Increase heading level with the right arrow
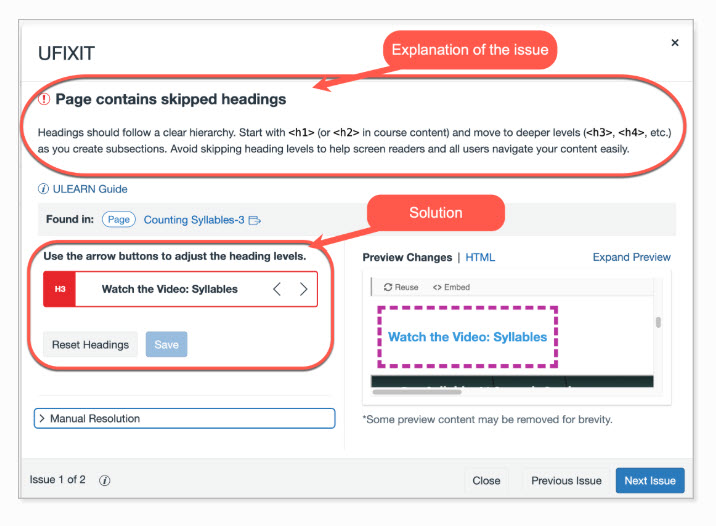This screenshot has width=716, height=526. tap(304, 289)
